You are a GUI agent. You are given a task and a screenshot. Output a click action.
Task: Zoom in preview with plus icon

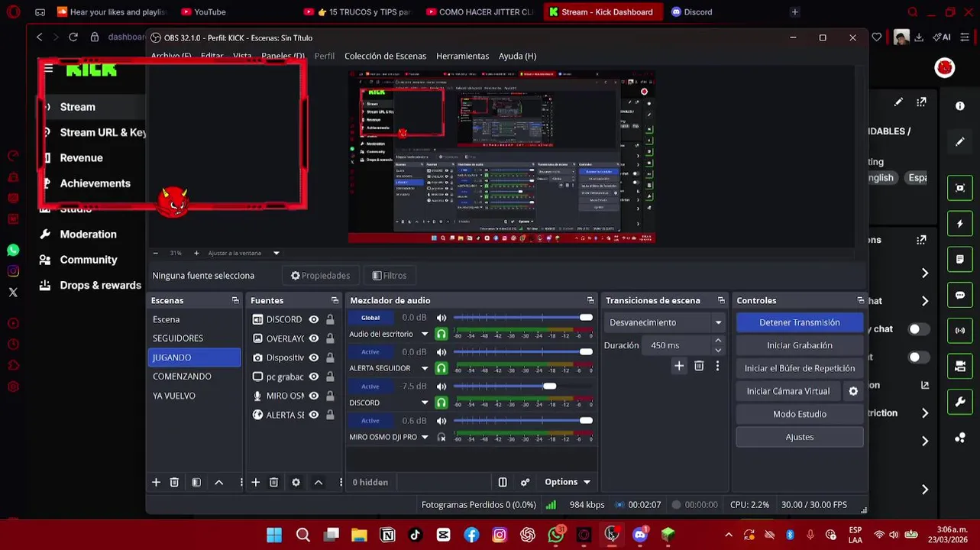pyautogui.click(x=196, y=253)
